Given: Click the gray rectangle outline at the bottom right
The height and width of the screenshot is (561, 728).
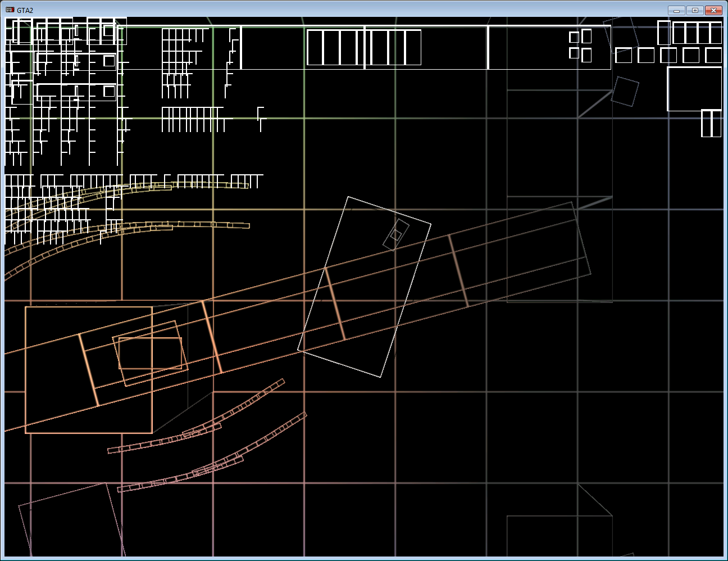Looking at the screenshot, I should click(559, 535).
